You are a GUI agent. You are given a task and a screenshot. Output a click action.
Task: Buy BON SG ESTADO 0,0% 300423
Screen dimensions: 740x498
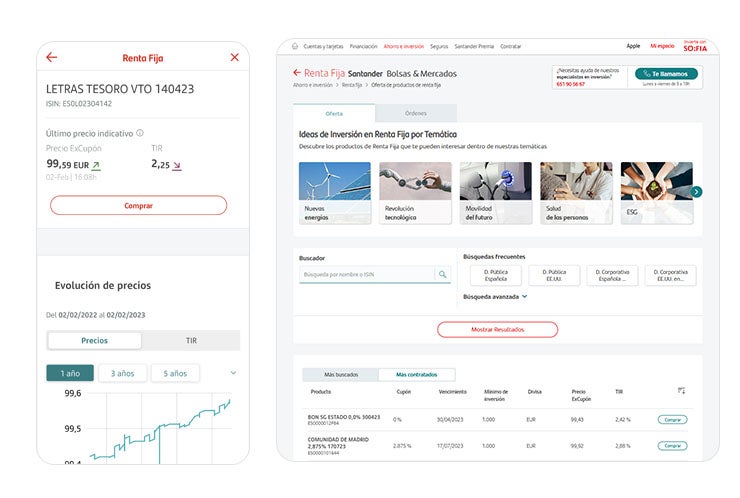coord(673,419)
